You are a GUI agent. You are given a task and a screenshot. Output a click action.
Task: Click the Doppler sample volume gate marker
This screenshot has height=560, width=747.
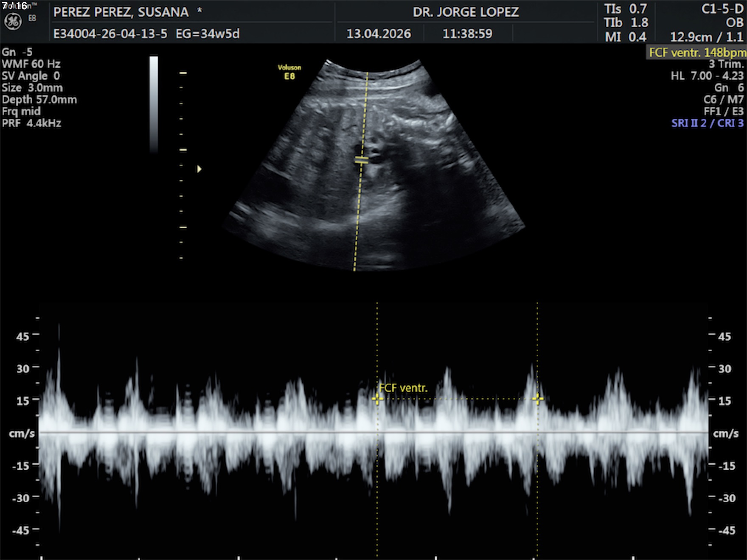point(362,160)
